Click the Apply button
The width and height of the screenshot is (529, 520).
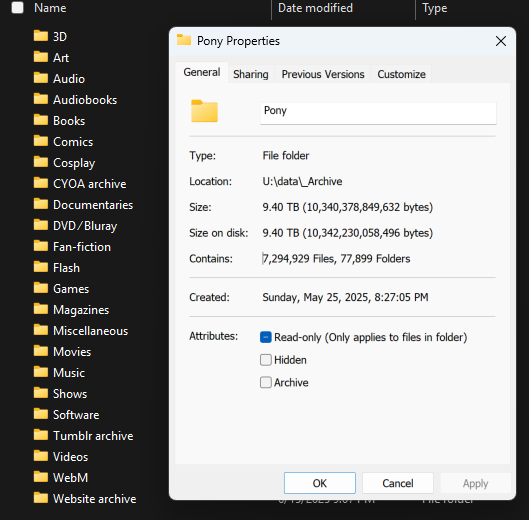click(x=475, y=483)
